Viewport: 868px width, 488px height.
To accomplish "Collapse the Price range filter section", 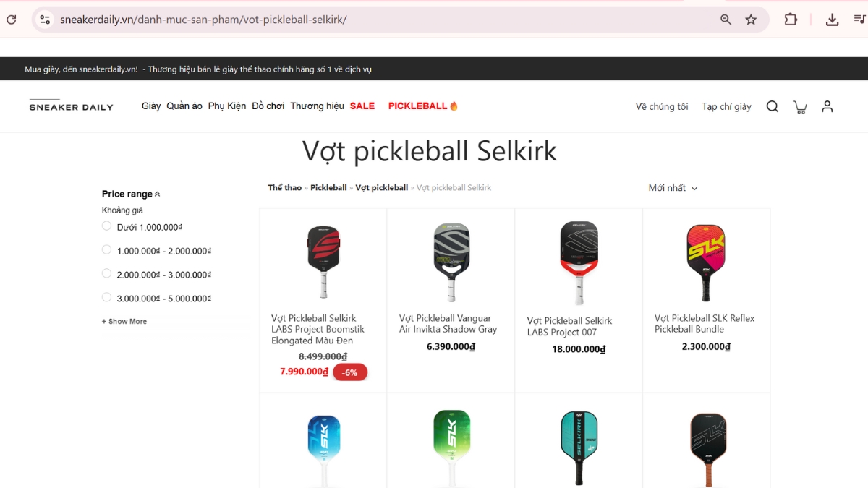I will [x=131, y=194].
